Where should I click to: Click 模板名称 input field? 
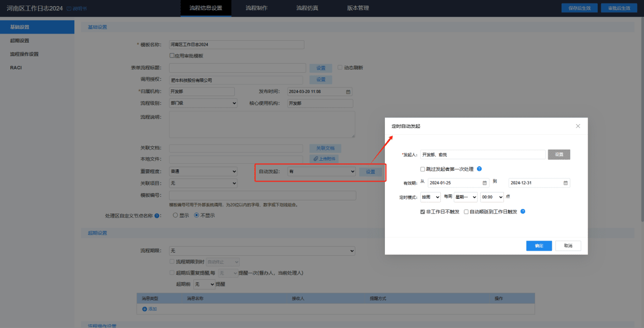pos(236,45)
